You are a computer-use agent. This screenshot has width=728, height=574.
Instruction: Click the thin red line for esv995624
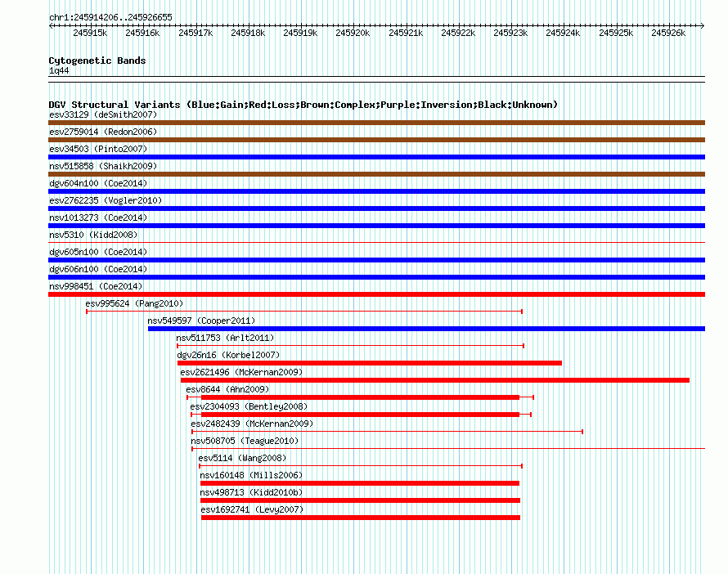pyautogui.click(x=304, y=312)
